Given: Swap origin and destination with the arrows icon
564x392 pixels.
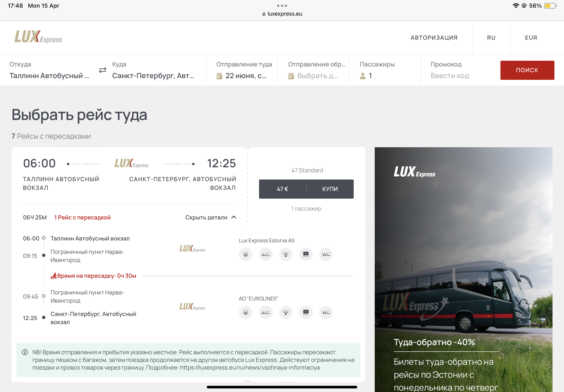Looking at the screenshot, I should tap(103, 70).
